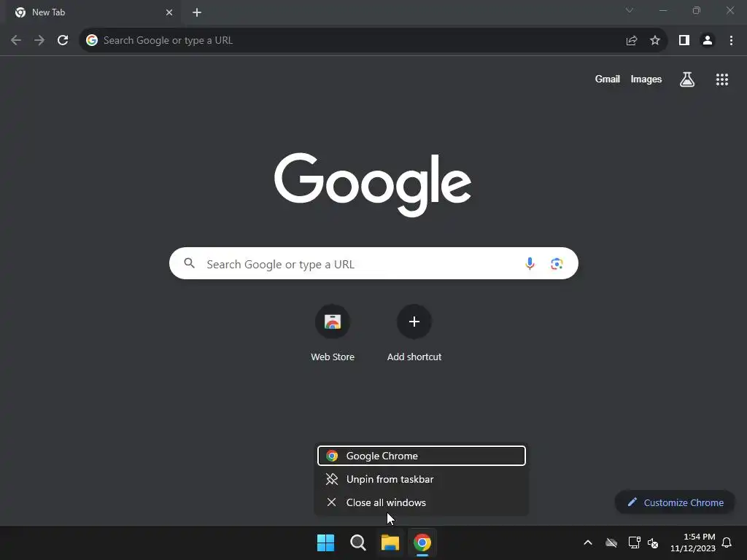Search by image with Google Lens
Screen dimensions: 747x560
(x=557, y=263)
